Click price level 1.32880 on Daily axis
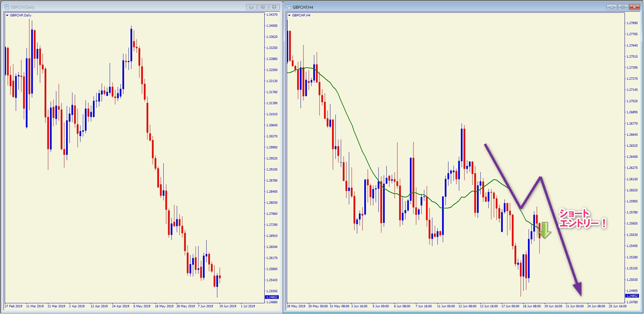 coord(272,59)
